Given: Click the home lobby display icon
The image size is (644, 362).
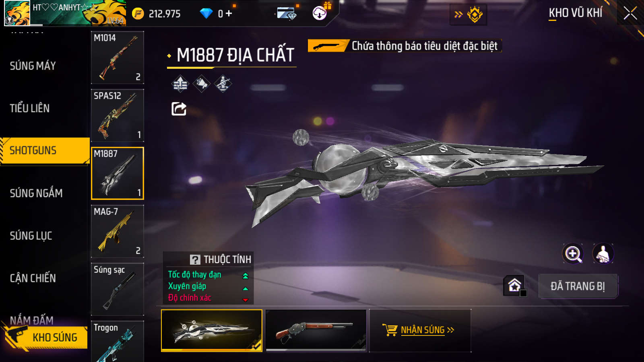Looking at the screenshot, I should coord(514,285).
